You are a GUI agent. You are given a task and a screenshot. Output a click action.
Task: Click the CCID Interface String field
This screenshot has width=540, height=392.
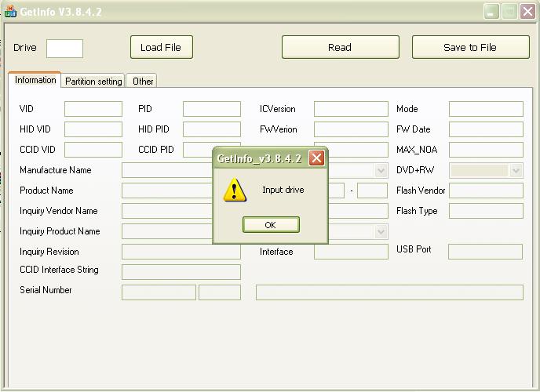pyautogui.click(x=181, y=272)
